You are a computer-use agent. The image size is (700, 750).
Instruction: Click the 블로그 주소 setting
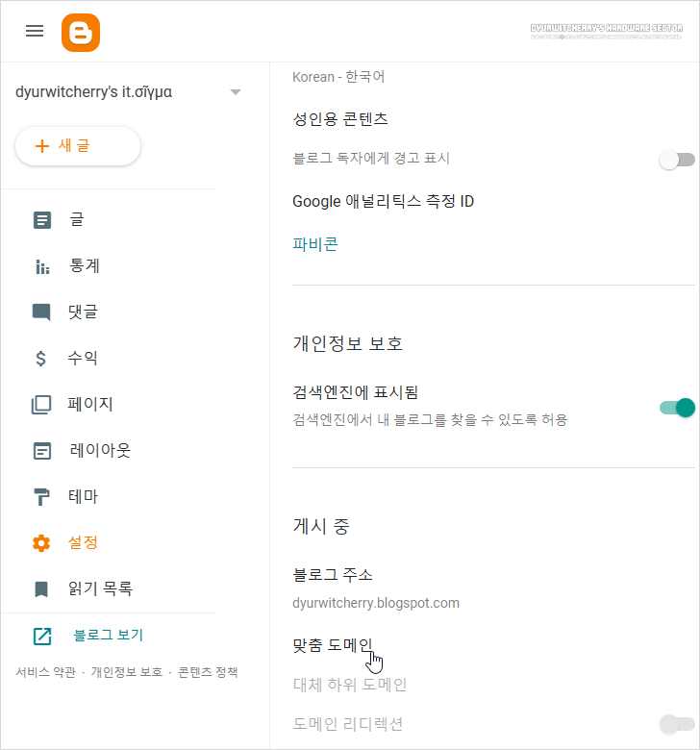pos(333,574)
